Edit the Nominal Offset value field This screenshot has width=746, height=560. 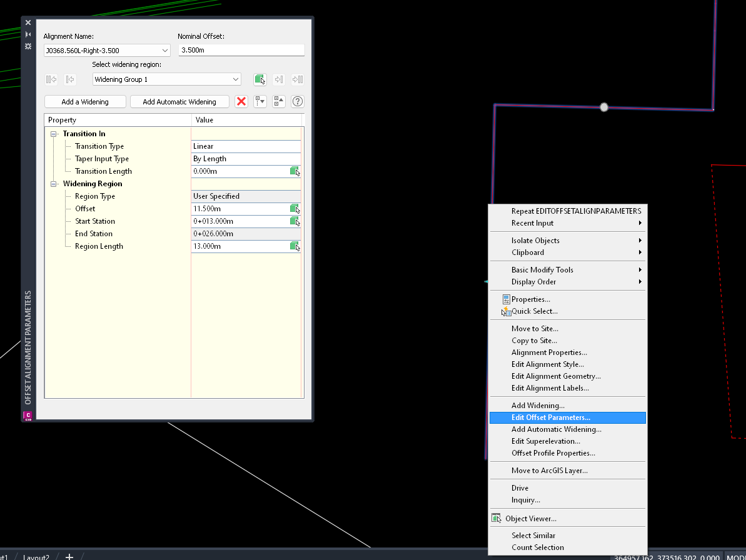point(241,50)
